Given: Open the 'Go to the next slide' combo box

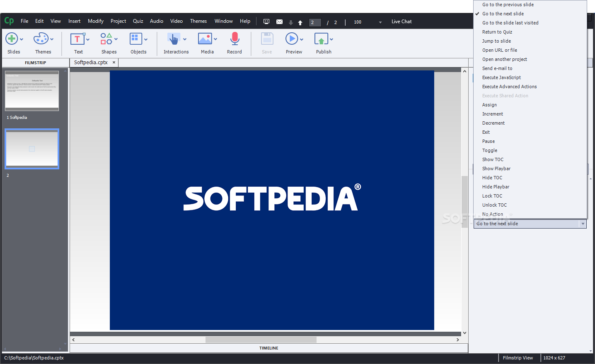Looking at the screenshot, I should 530,224.
